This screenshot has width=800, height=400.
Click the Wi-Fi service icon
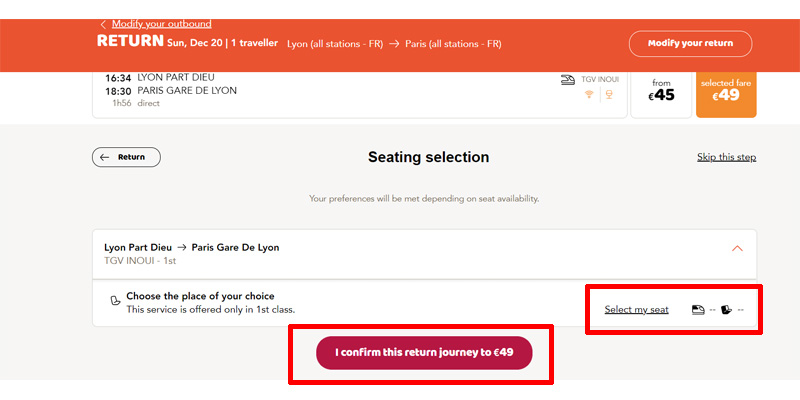tap(589, 94)
